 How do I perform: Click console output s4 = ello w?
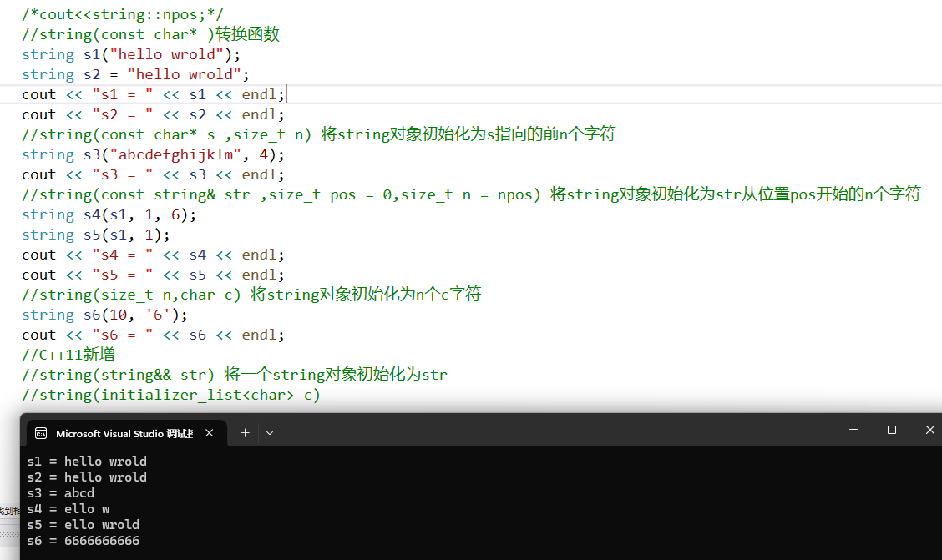68,509
